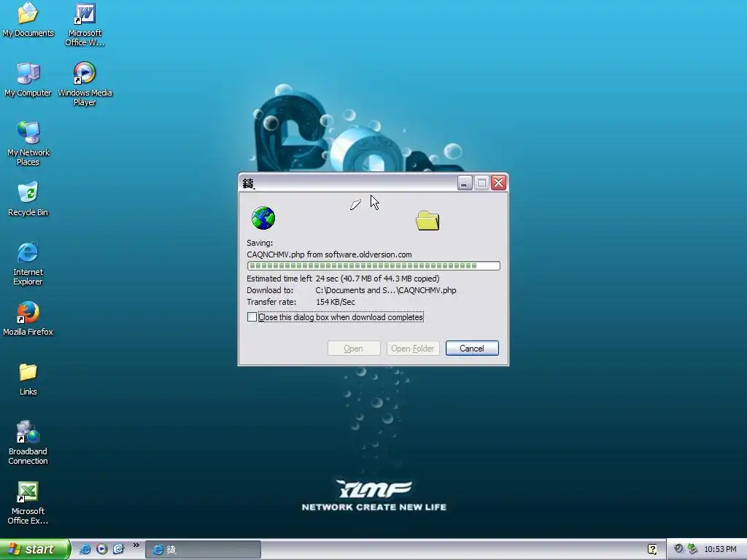Click the download window's taskbar button
This screenshot has height=560, width=747.
click(203, 550)
